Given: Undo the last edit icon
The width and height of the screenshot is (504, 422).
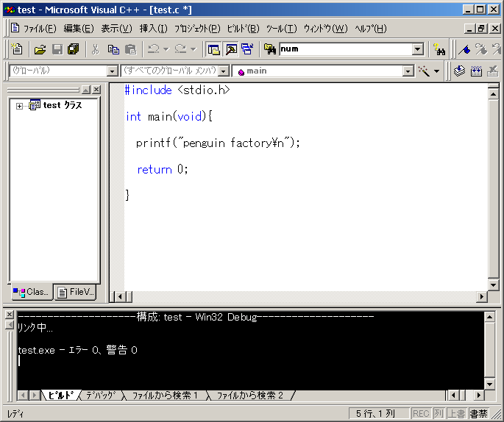Looking at the screenshot, I should [154, 49].
